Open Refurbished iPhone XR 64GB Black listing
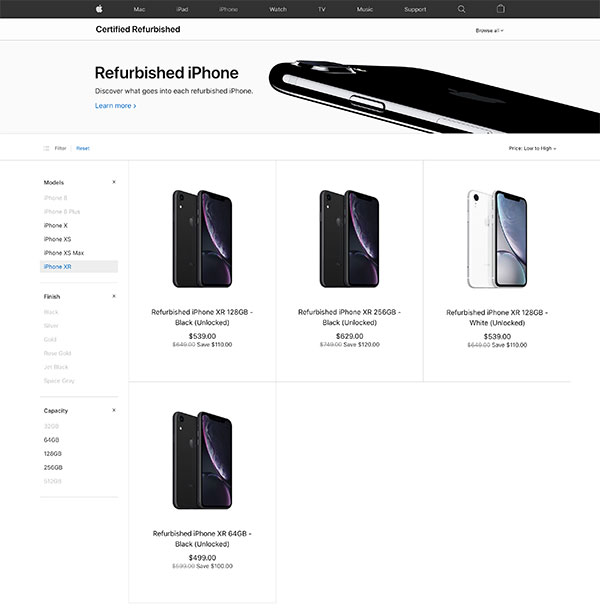The width and height of the screenshot is (600, 609). [x=202, y=539]
